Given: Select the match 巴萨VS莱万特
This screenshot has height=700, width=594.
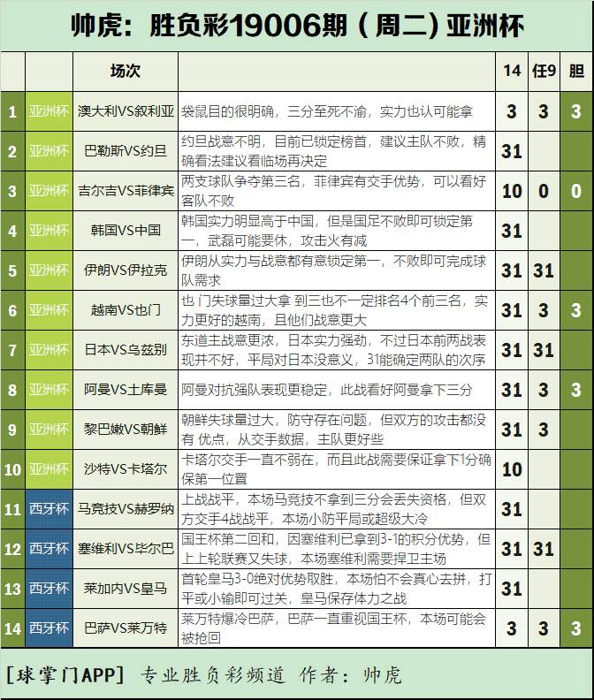Looking at the screenshot, I should tap(126, 628).
